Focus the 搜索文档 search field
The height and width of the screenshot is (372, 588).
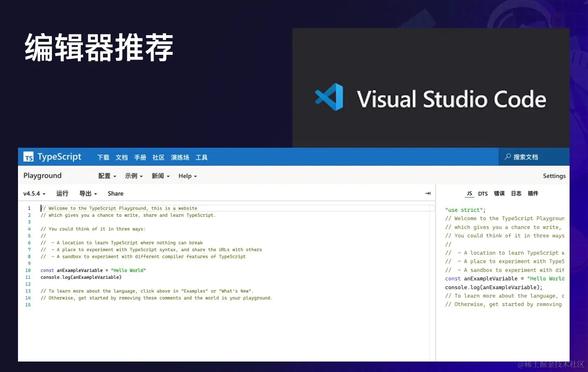tap(534, 157)
